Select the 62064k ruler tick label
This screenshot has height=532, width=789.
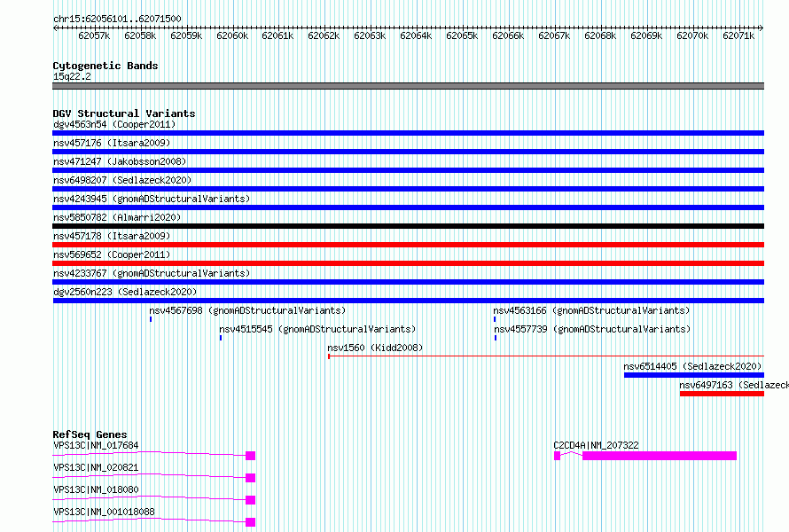tap(416, 35)
